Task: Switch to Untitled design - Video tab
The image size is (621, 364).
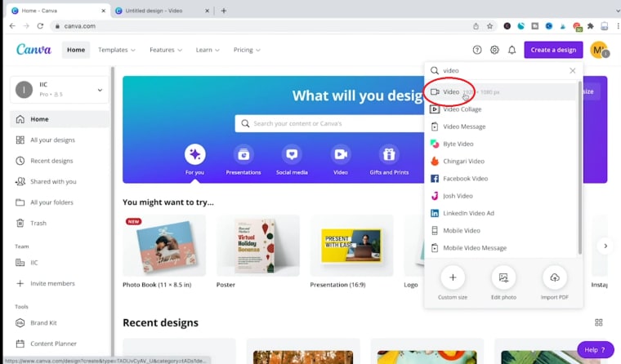Action: pos(163,11)
